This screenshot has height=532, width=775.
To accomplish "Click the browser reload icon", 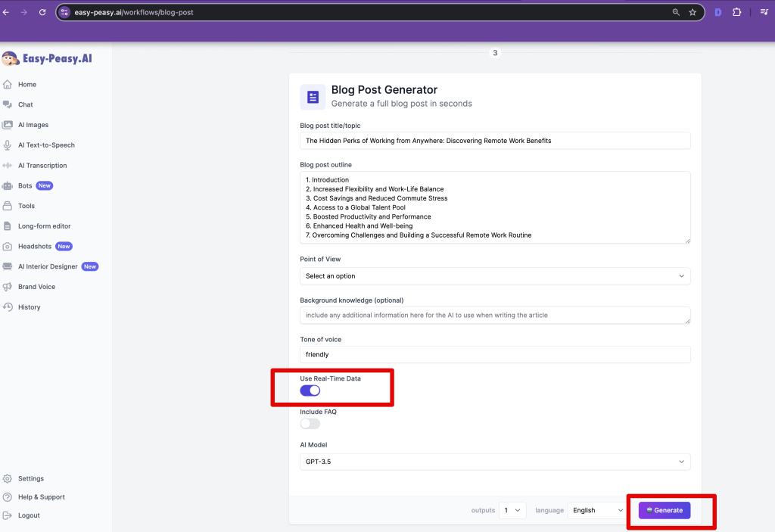I will coord(42,12).
